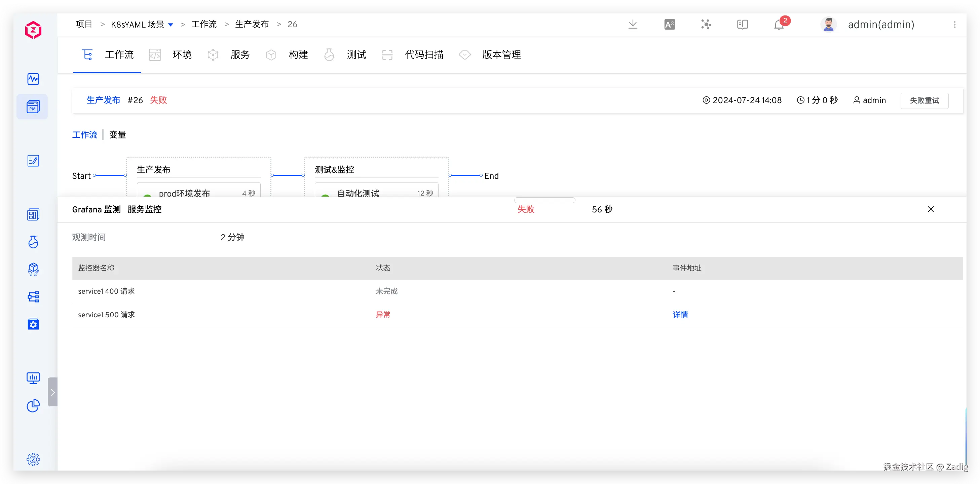Open the 代码扫描 tab

[x=424, y=55]
